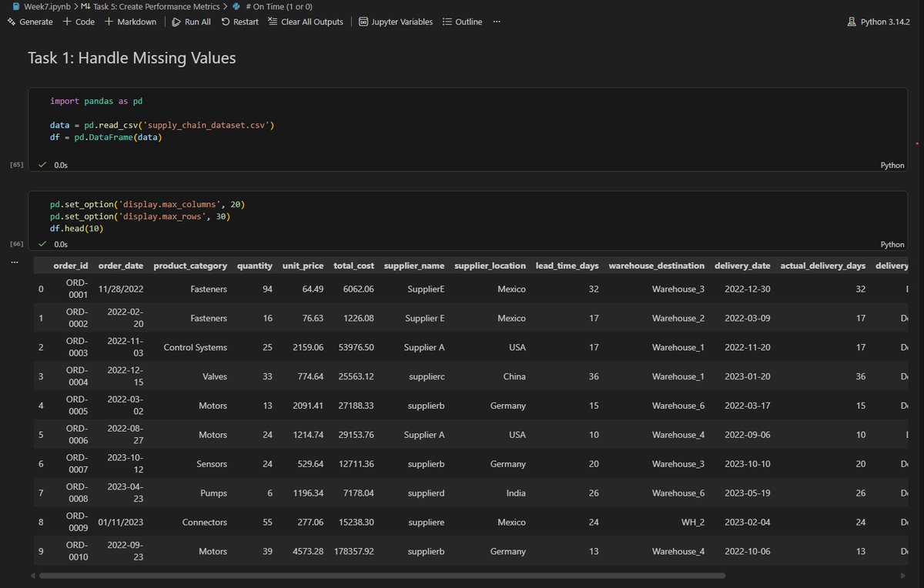Click the 11/28/2022 order date cell
924x588 pixels.
coord(121,289)
